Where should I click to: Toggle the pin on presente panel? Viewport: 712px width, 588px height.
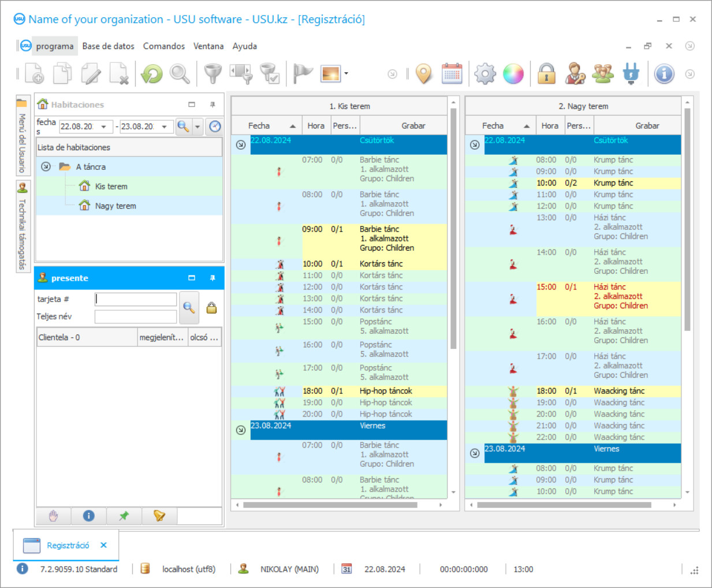(x=213, y=278)
